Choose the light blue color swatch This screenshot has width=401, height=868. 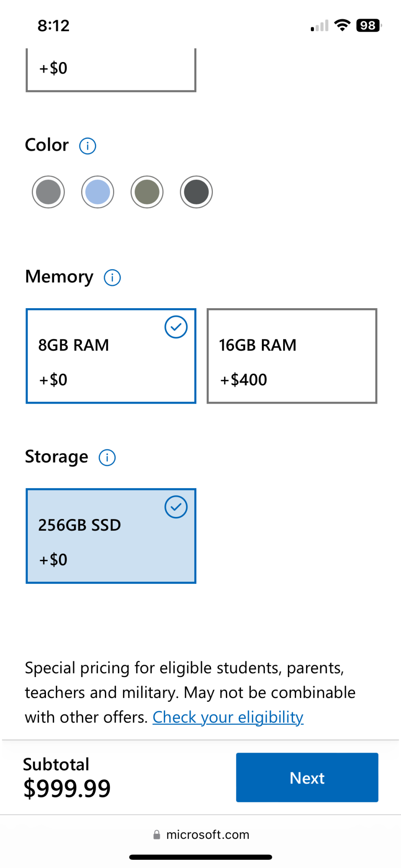(x=98, y=192)
